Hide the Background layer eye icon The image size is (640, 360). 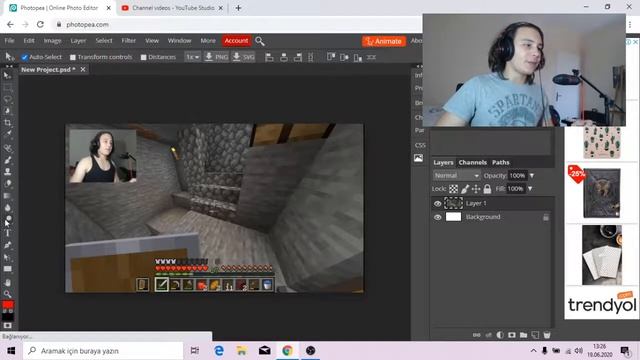pyautogui.click(x=438, y=217)
